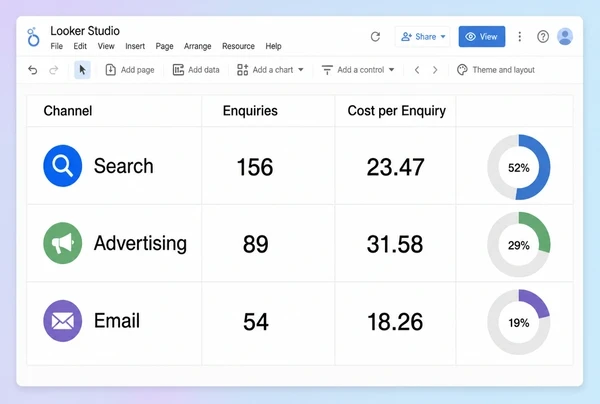
Task: Click the green Advertising megaphone icon
Action: [x=62, y=243]
